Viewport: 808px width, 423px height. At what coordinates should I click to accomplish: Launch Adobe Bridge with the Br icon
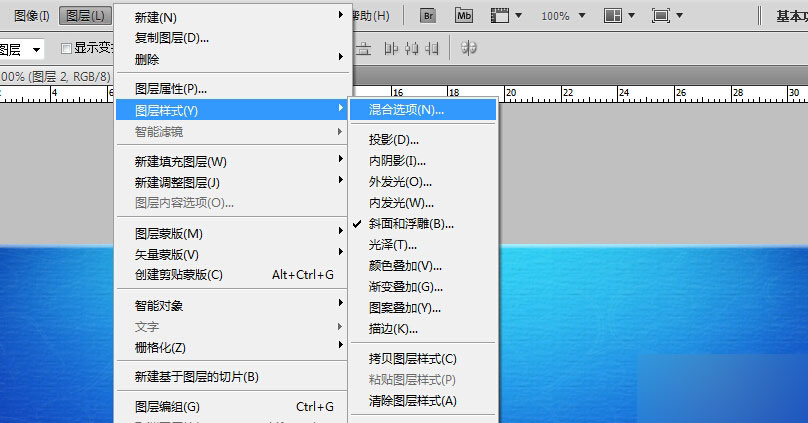(428, 16)
